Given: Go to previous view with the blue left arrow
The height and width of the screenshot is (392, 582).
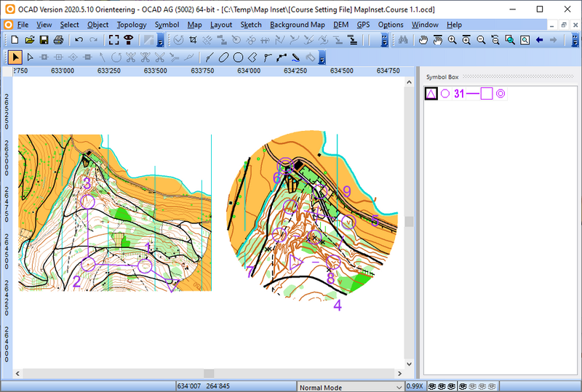Looking at the screenshot, I should [x=539, y=40].
